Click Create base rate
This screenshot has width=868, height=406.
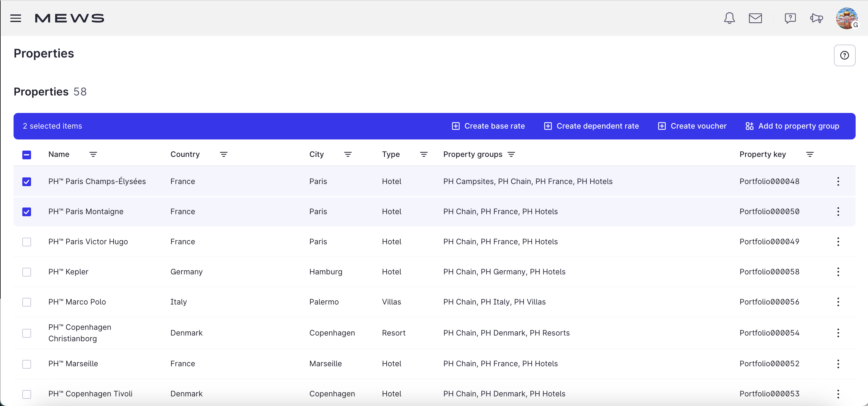pos(488,126)
